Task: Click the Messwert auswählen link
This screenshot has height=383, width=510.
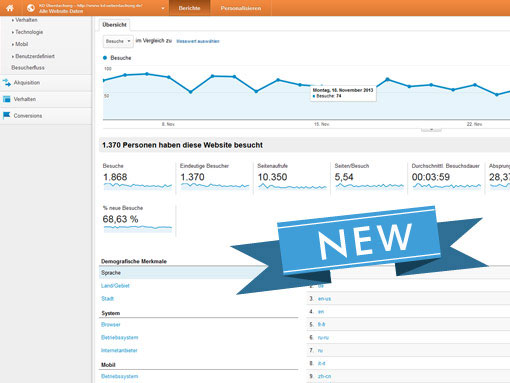Action: coord(198,41)
